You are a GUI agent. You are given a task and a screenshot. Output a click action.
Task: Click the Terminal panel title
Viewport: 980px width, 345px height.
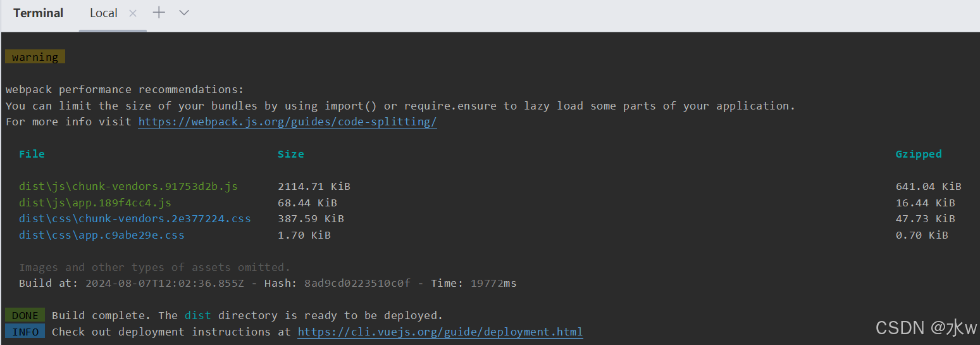pos(38,13)
